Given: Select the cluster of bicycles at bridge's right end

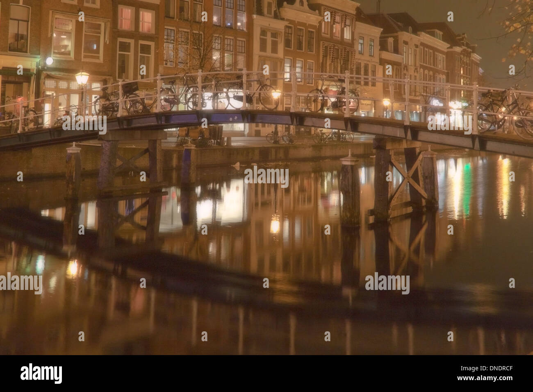Looking at the screenshot, I should tap(505, 113).
